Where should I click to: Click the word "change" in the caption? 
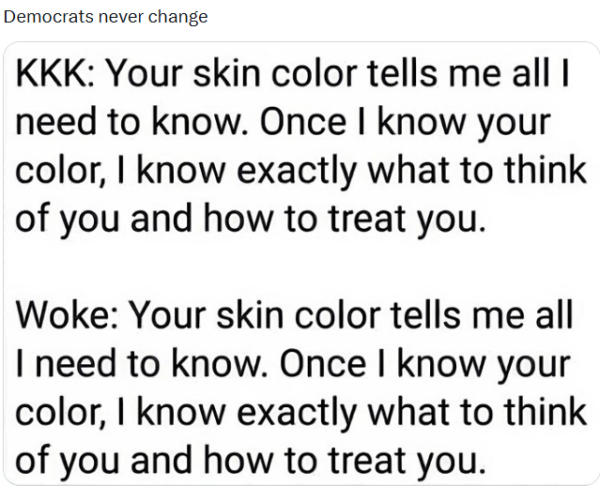(178, 17)
